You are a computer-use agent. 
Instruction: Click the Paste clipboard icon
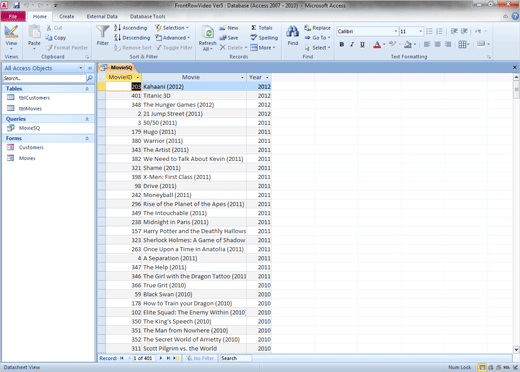point(34,32)
